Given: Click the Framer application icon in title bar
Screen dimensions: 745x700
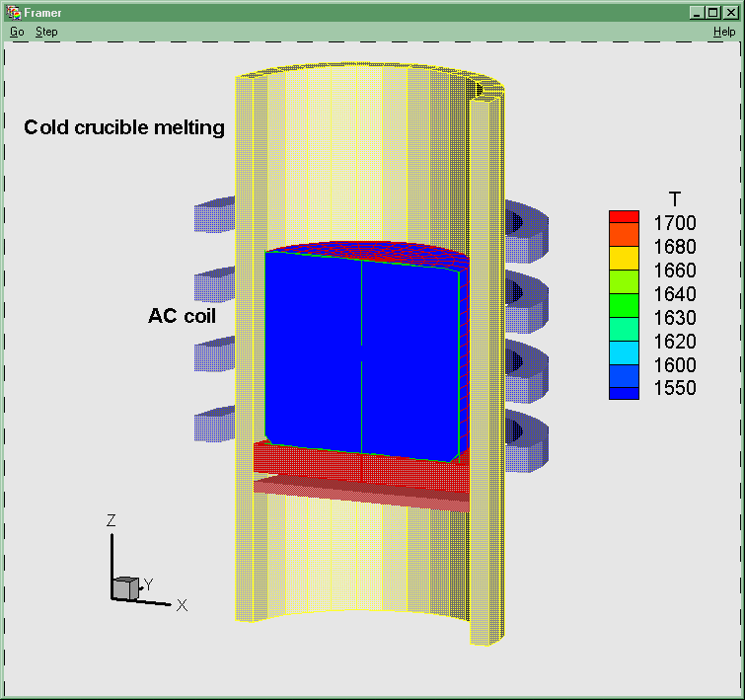Looking at the screenshot, I should point(13,12).
